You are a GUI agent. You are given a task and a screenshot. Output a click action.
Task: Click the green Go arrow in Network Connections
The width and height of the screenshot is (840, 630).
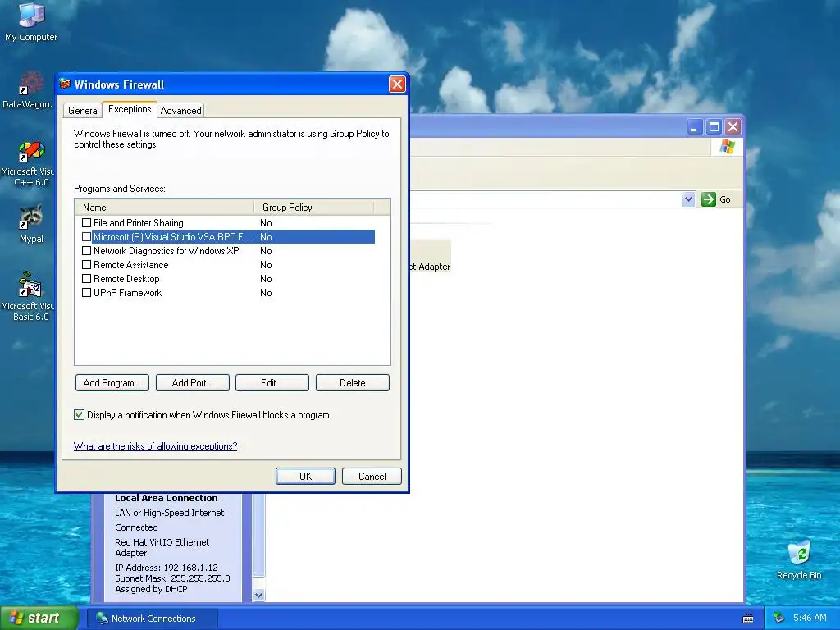[709, 199]
